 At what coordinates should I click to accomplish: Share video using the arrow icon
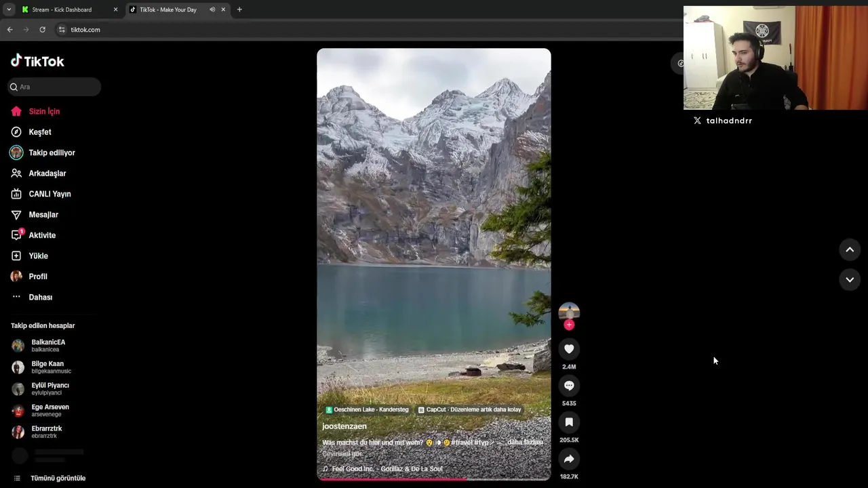pos(569,459)
